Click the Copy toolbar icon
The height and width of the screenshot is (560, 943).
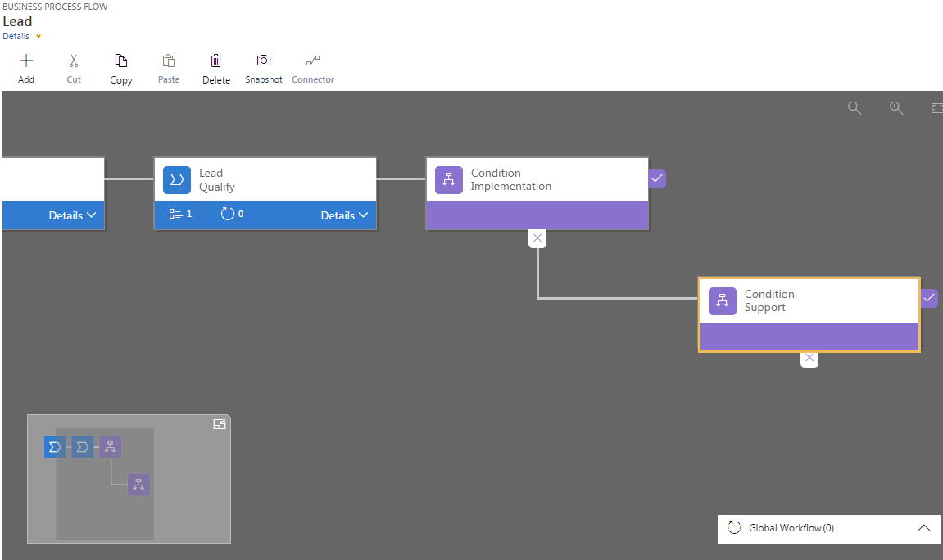[x=121, y=69]
